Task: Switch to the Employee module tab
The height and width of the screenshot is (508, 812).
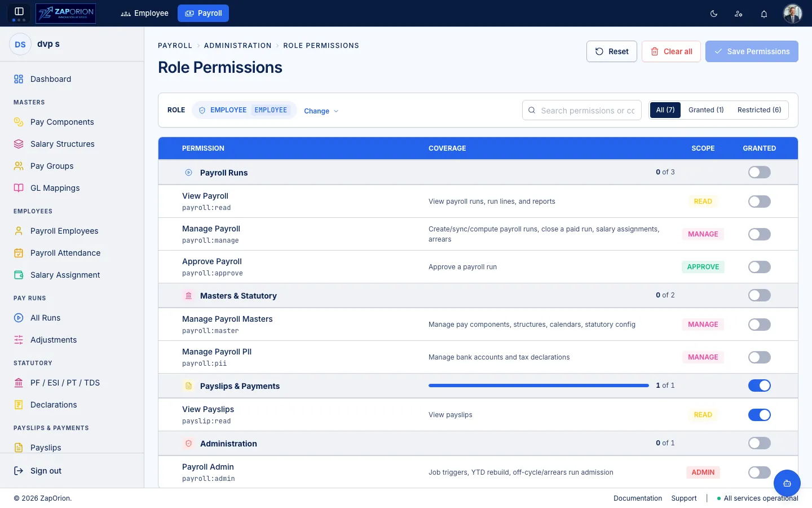Action: 145,13
